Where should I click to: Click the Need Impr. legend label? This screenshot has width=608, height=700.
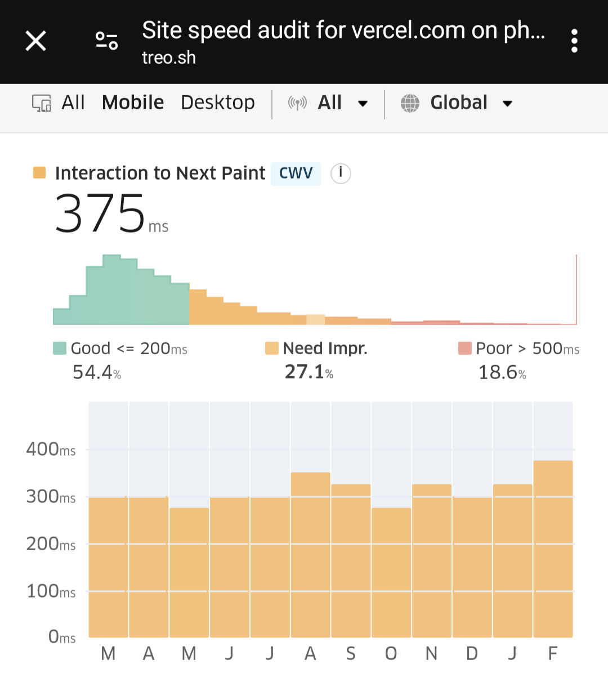(x=325, y=349)
